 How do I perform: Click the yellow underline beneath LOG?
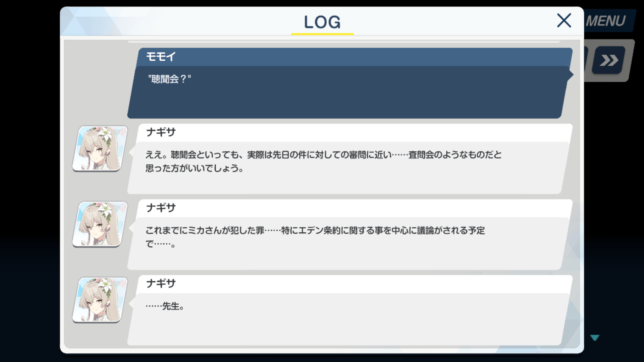[x=322, y=34]
